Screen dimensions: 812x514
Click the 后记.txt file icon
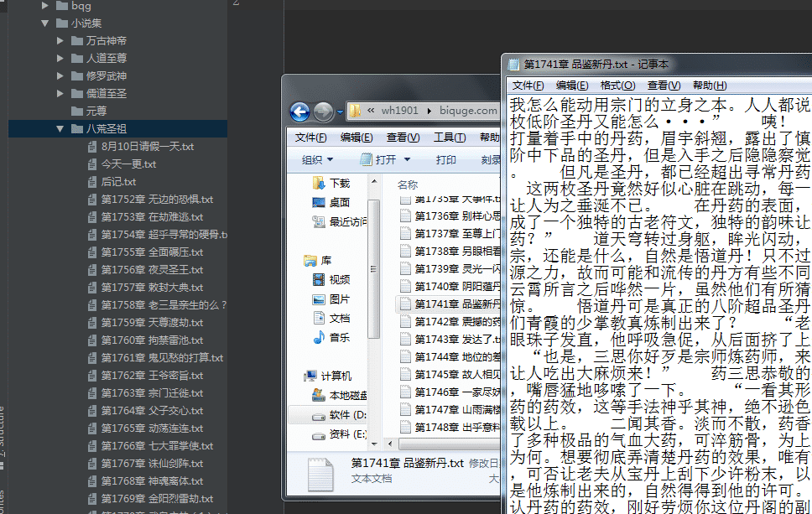92,182
